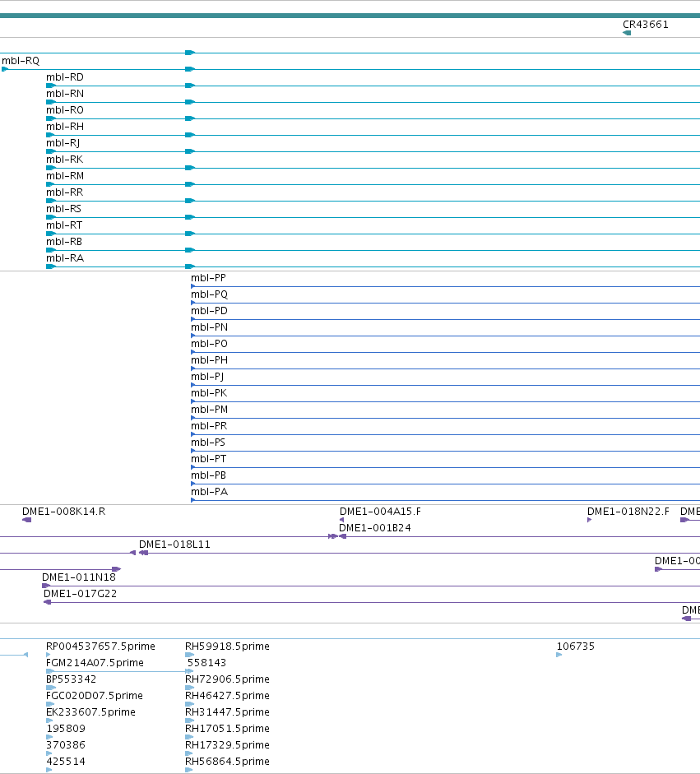Select the mbl-RH transcript label
The width and height of the screenshot is (700, 774).
[x=65, y=127]
